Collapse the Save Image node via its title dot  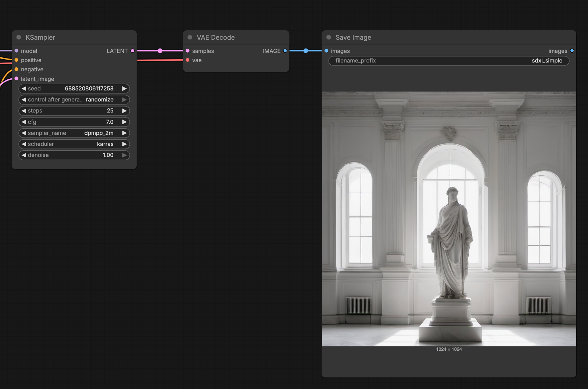click(329, 37)
